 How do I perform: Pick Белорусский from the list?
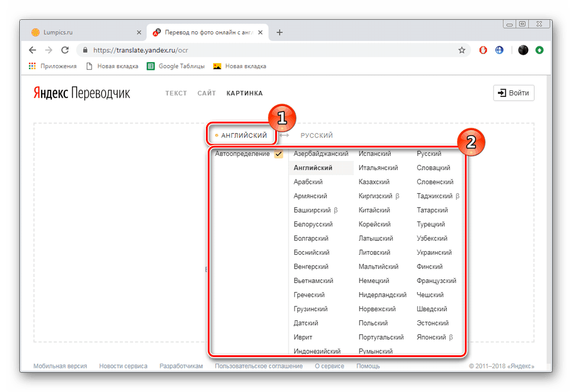313,224
